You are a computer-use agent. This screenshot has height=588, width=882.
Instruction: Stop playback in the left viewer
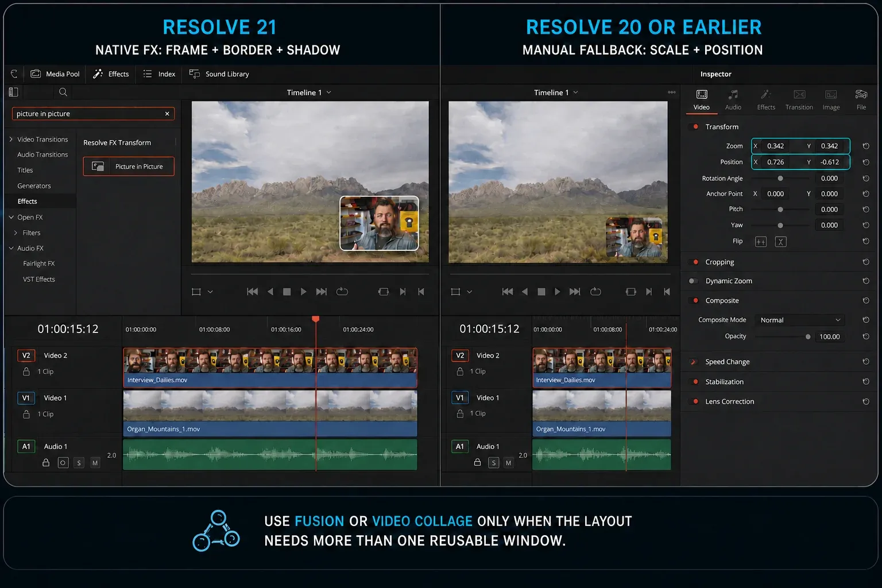pyautogui.click(x=287, y=292)
